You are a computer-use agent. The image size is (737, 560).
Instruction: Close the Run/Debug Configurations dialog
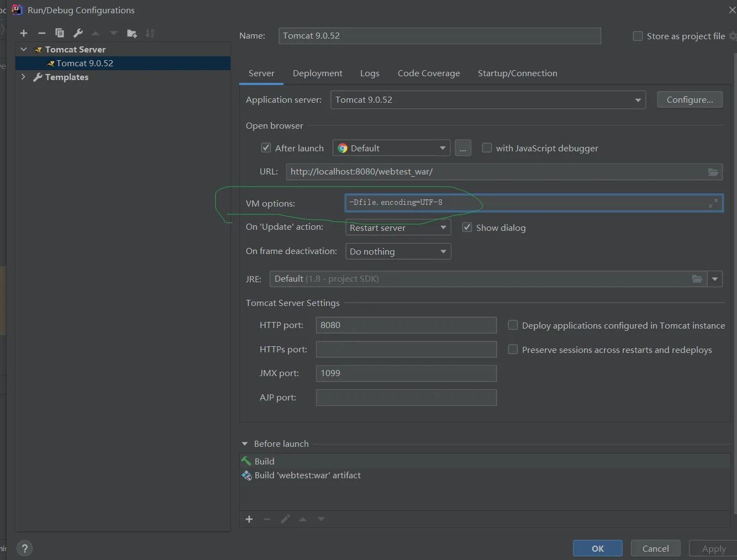[x=732, y=10]
